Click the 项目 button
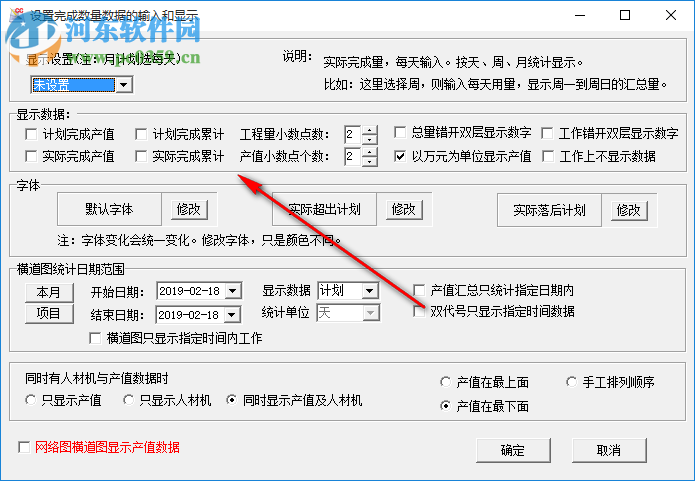 (49, 313)
